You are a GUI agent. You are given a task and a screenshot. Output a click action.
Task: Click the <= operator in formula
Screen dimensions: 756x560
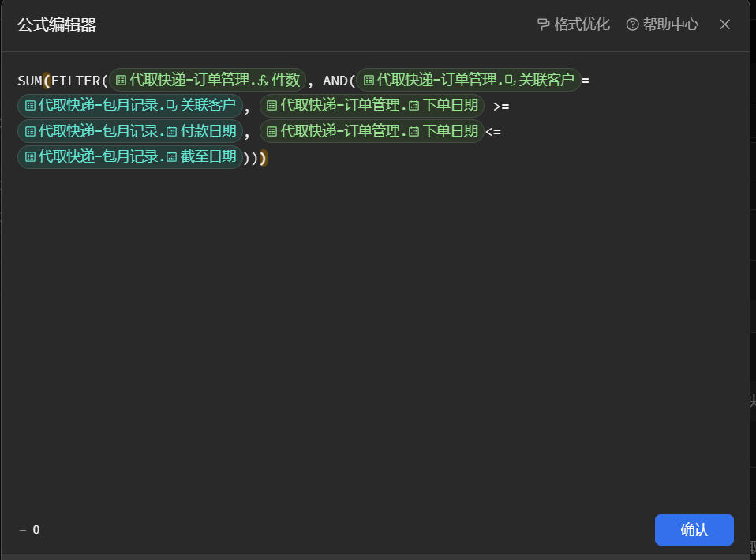[x=492, y=131]
